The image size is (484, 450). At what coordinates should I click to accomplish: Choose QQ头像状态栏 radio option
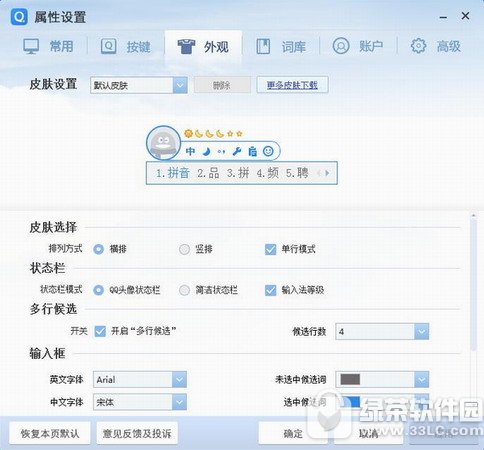[x=99, y=290]
